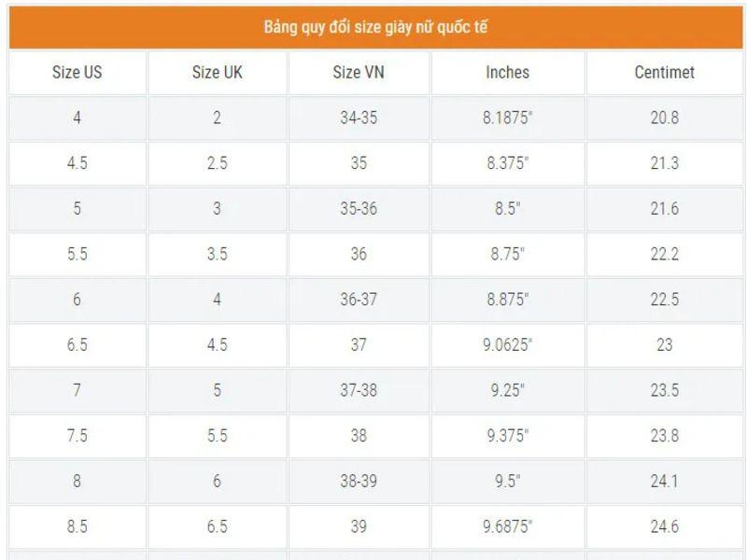Select the Centimet column header
747x560 pixels.
coord(664,72)
